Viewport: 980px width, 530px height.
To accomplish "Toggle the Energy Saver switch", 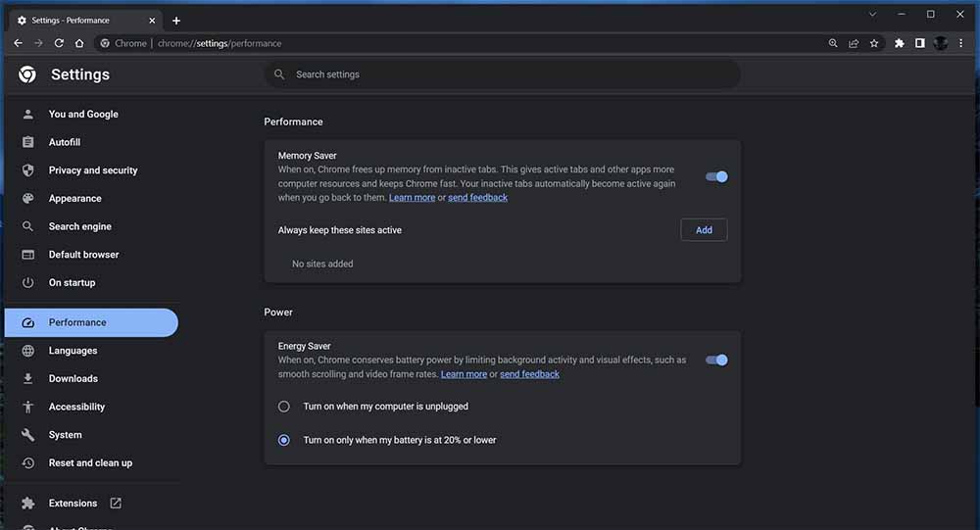I will point(716,360).
